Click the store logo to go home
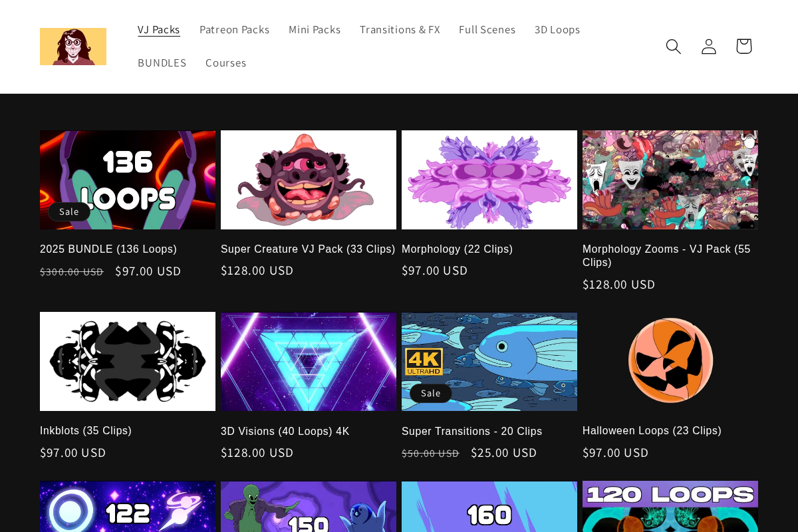The width and height of the screenshot is (798, 532). pyautogui.click(x=73, y=46)
